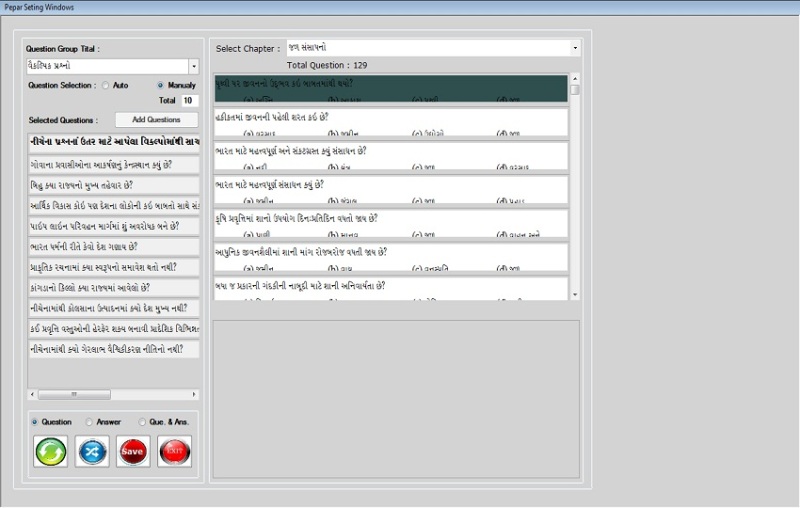This screenshot has height=508, width=800.
Task: Click the green refresh icon button
Action: click(50, 452)
